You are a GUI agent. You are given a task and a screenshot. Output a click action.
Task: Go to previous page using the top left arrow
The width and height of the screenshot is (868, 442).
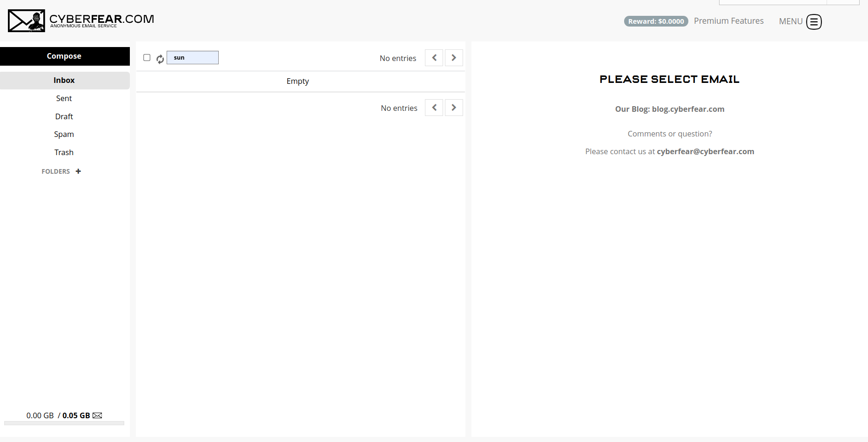[x=434, y=58]
